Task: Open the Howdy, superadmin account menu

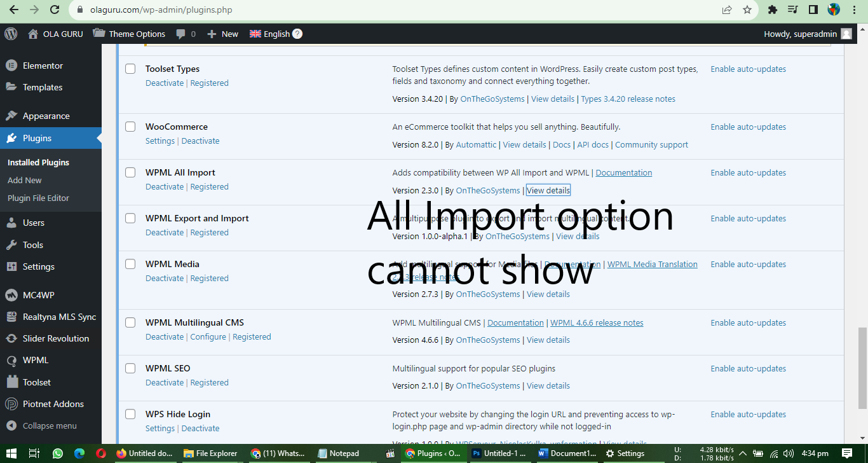Action: click(808, 34)
